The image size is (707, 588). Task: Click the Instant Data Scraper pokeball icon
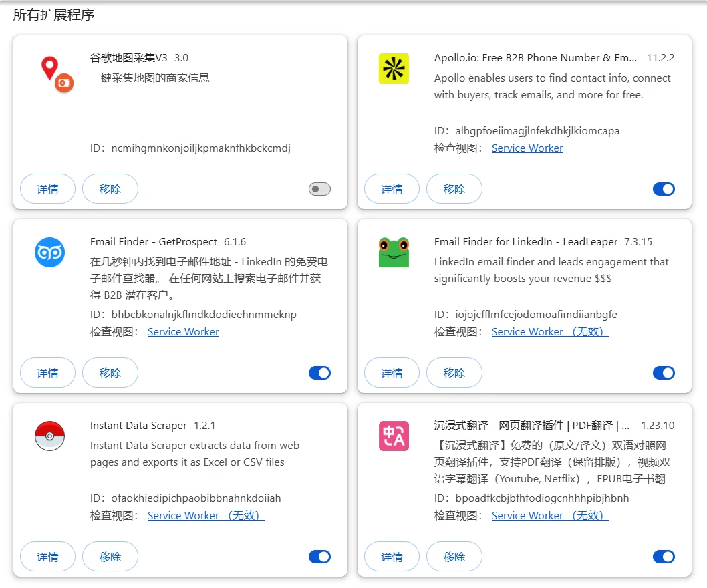[x=49, y=436]
